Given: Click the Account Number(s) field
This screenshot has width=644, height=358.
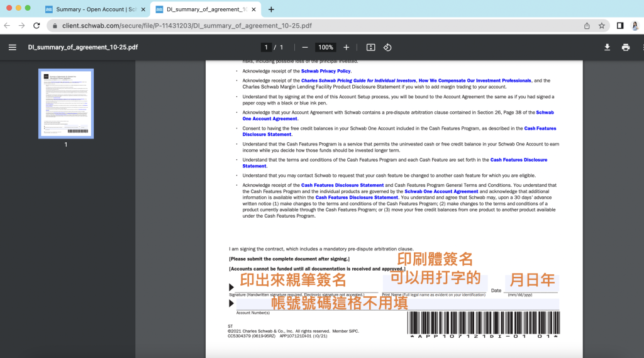Looking at the screenshot, I should (x=397, y=305).
